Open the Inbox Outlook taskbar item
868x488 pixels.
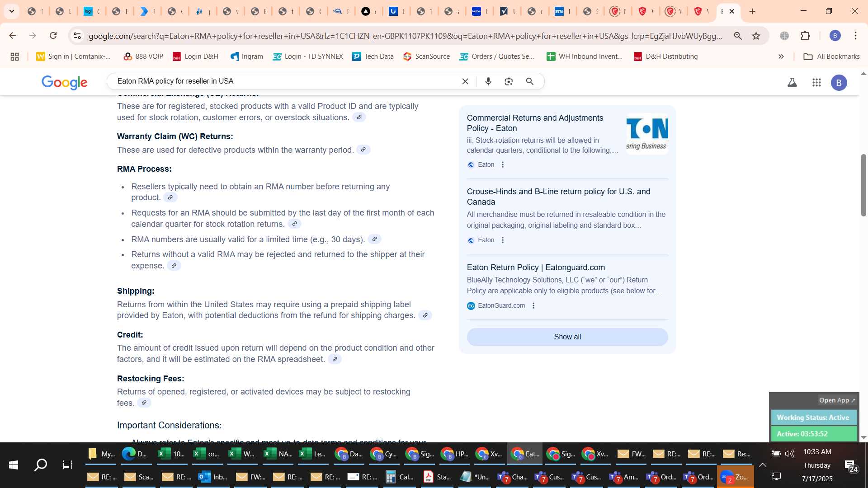tap(213, 477)
